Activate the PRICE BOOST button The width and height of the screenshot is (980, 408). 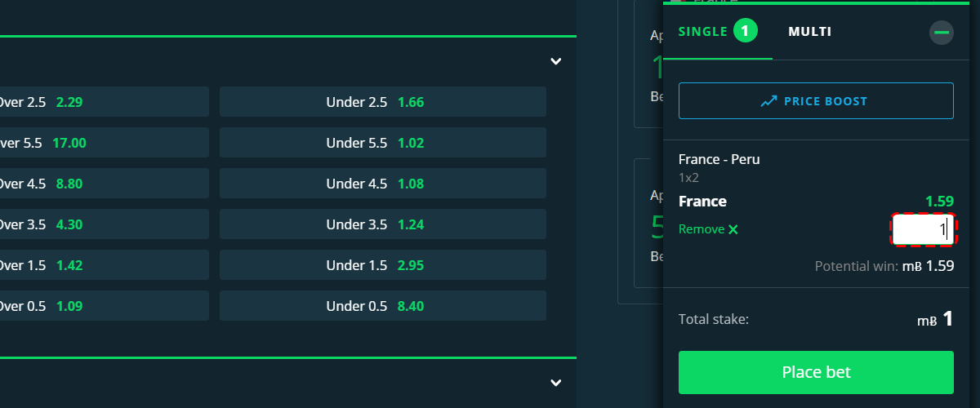[816, 101]
